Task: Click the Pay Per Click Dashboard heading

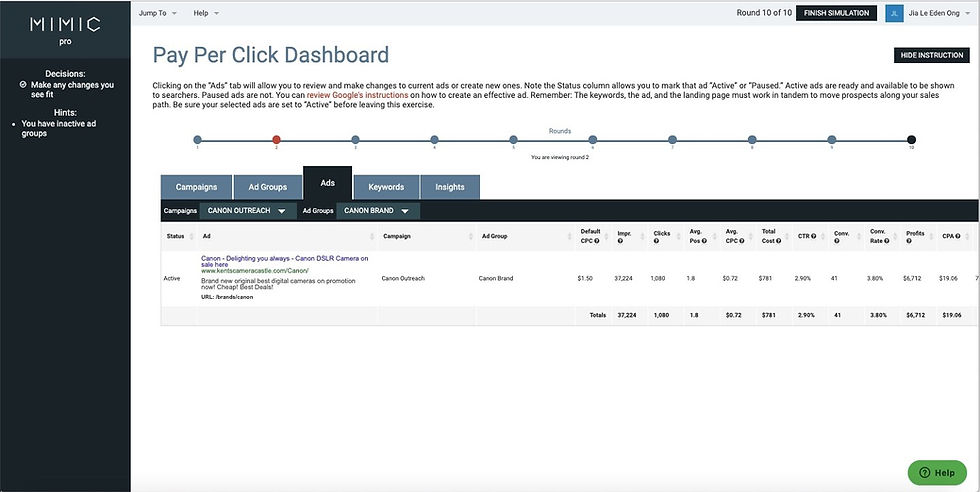Action: tap(271, 55)
